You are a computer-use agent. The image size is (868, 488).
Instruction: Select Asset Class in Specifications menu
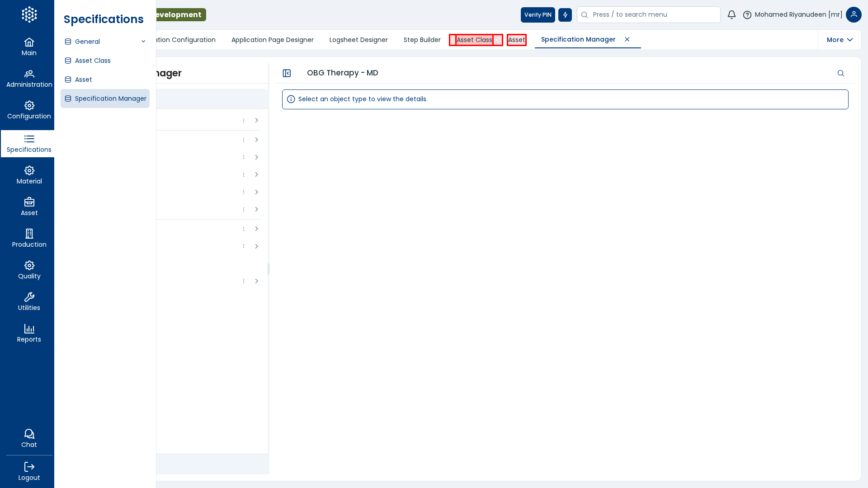(x=93, y=61)
